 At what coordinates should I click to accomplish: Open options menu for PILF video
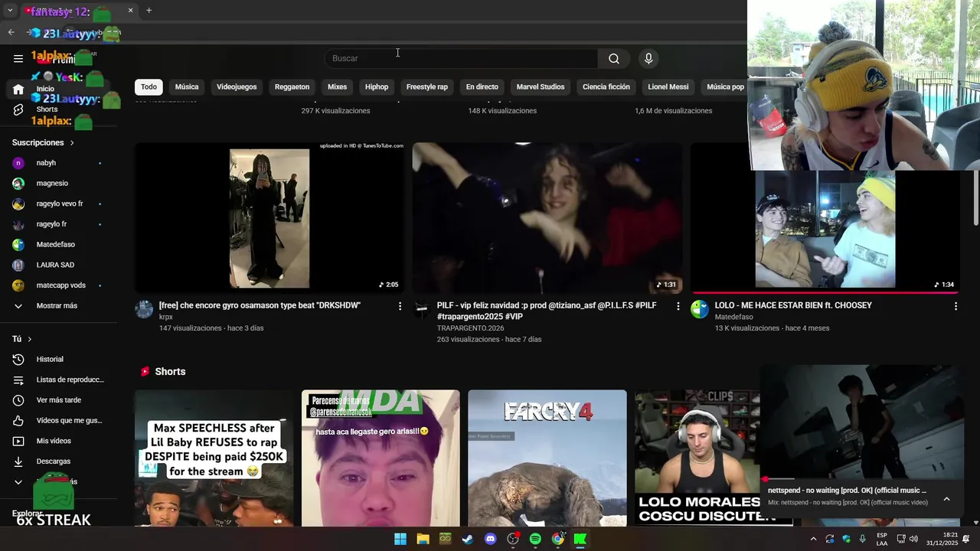(678, 306)
